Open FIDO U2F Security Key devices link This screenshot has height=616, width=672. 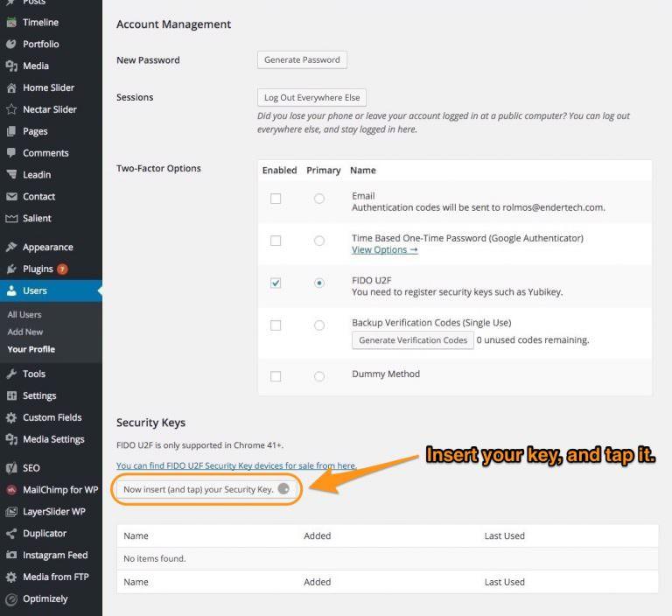[x=236, y=465]
